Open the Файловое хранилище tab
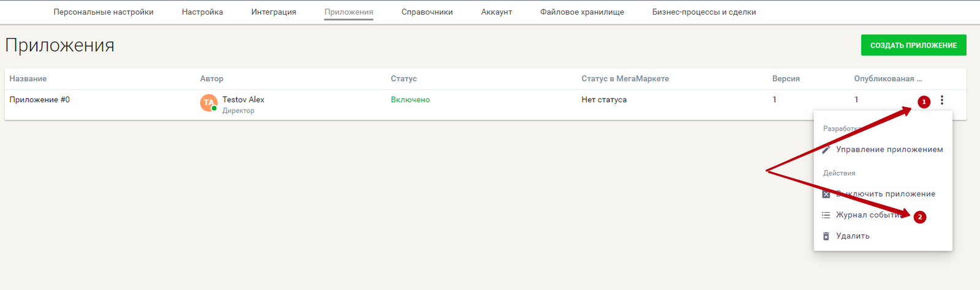 point(582,12)
